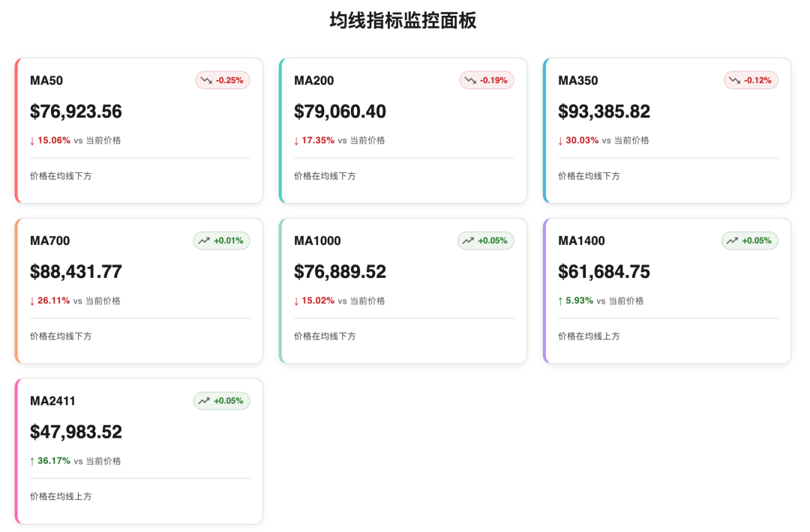The image size is (810, 532).
Task: Click 'vs 当前价格' label in MA200 card
Action: click(x=361, y=140)
